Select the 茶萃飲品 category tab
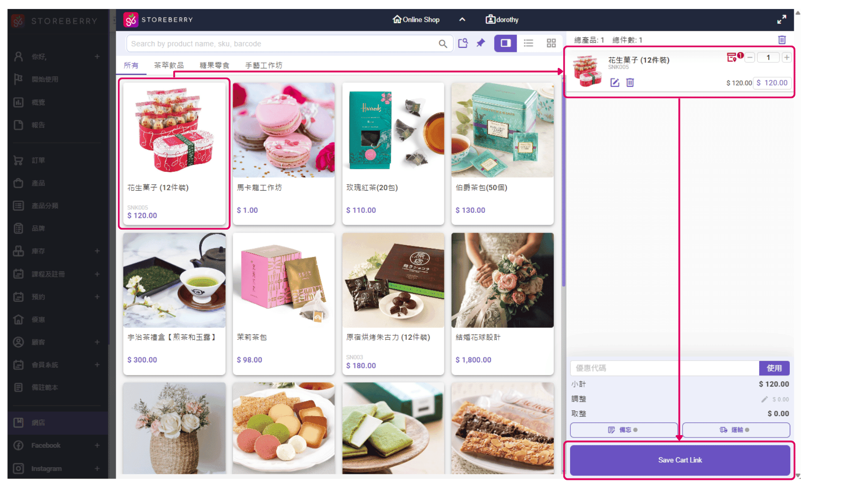Viewport: 868px width, 488px height. point(169,66)
